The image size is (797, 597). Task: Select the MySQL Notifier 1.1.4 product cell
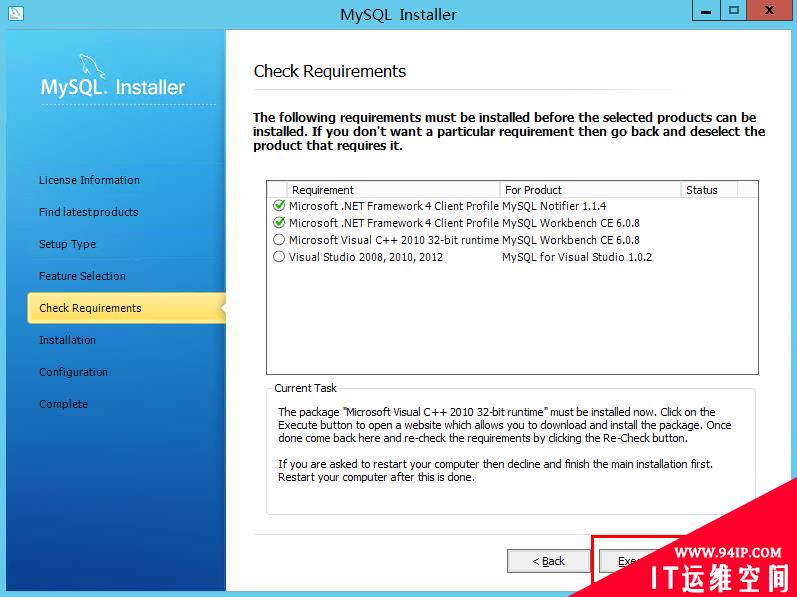click(554, 206)
